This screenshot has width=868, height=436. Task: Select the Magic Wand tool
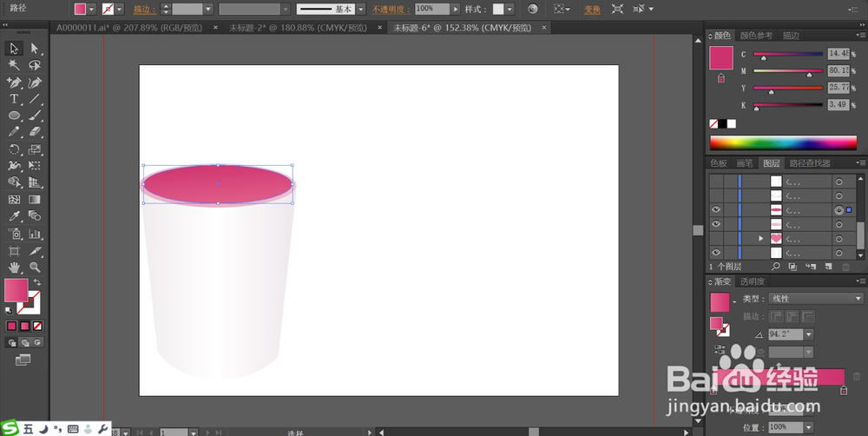point(15,65)
